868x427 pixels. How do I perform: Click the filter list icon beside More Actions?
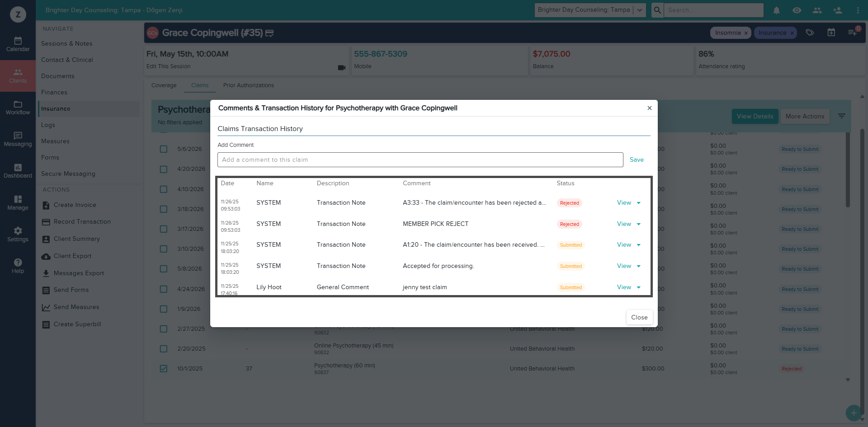pyautogui.click(x=841, y=116)
